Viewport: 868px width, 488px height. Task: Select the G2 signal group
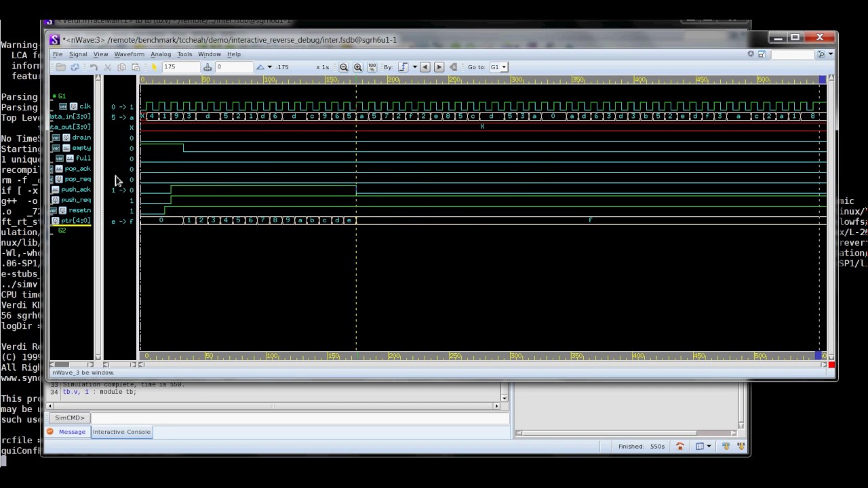pyautogui.click(x=62, y=230)
